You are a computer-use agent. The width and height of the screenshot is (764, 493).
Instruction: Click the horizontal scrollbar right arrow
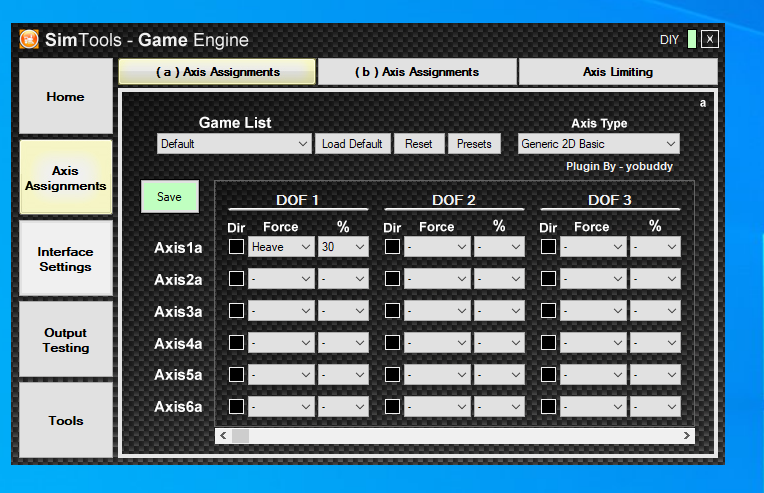coord(687,436)
